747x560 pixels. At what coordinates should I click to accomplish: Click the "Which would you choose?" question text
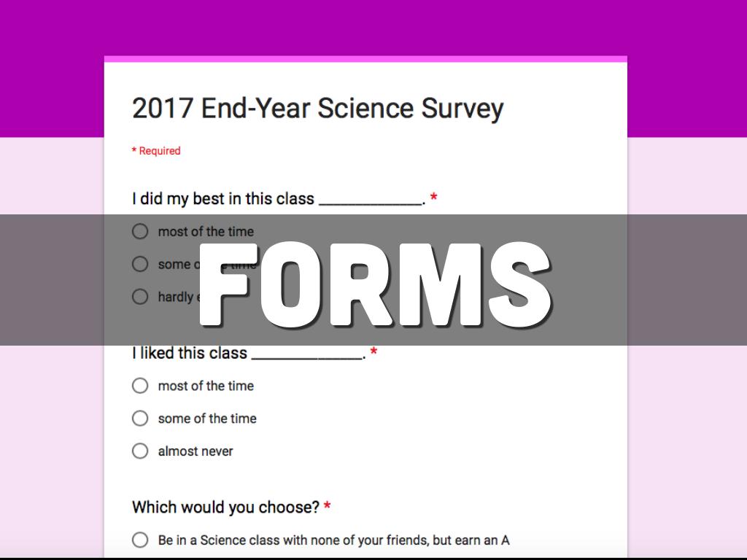click(x=225, y=507)
